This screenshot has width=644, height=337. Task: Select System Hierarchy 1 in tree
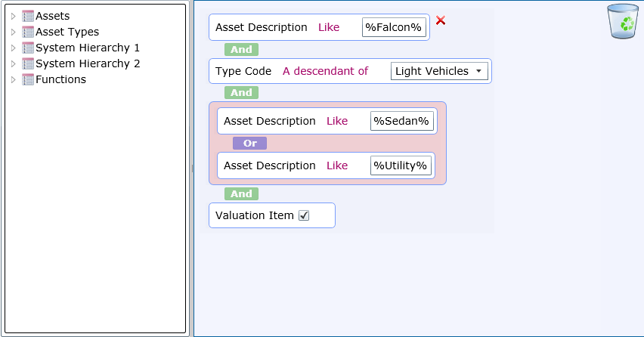pos(88,48)
